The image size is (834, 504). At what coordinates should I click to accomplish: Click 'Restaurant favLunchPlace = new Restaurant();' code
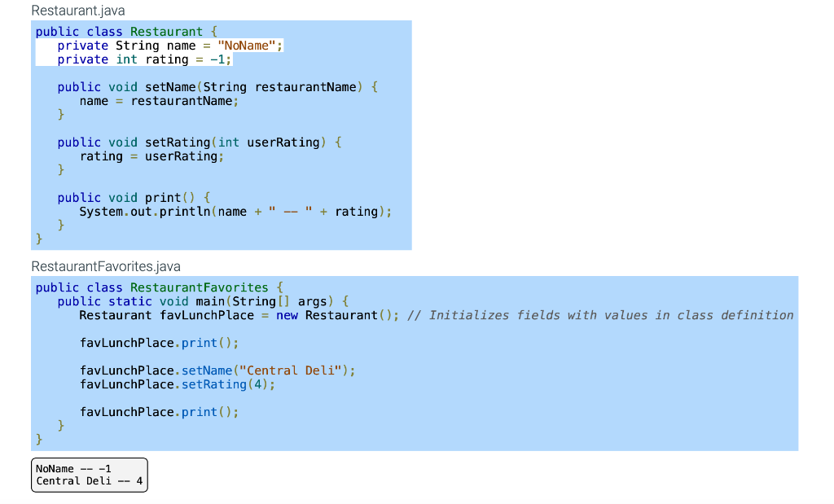[x=239, y=315]
